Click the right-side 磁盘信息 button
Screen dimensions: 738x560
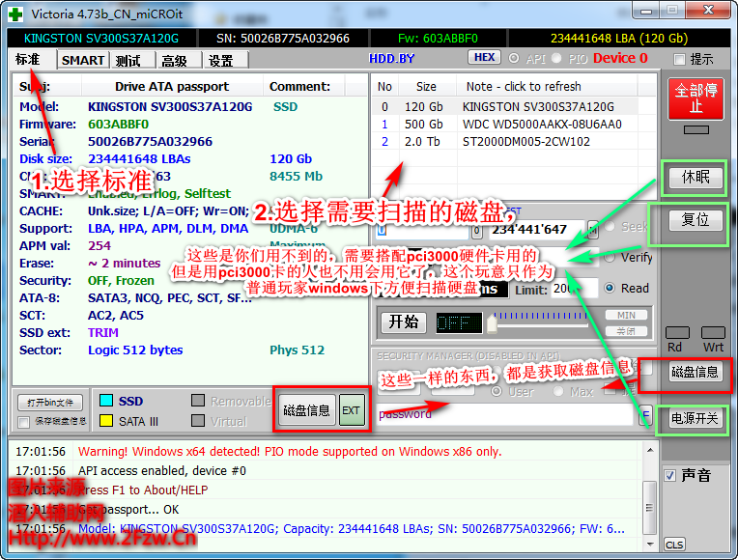pyautogui.click(x=695, y=373)
